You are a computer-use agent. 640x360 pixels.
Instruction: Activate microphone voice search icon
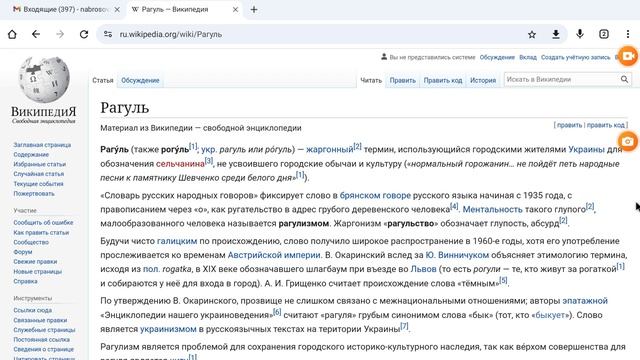[x=580, y=34]
